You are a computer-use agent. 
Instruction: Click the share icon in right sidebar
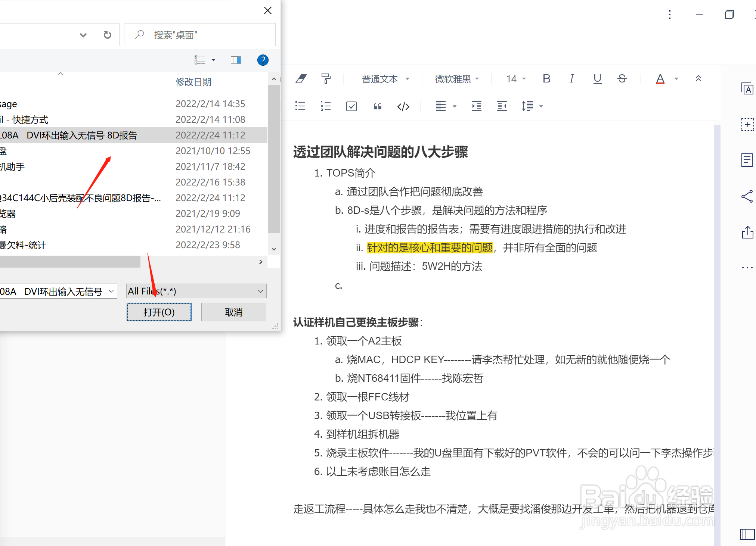[747, 196]
